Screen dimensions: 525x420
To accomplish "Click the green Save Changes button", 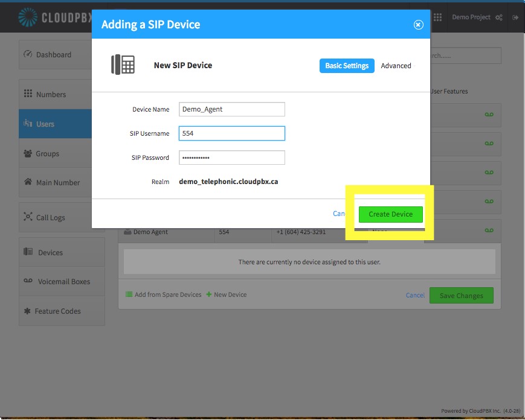I will tap(462, 296).
